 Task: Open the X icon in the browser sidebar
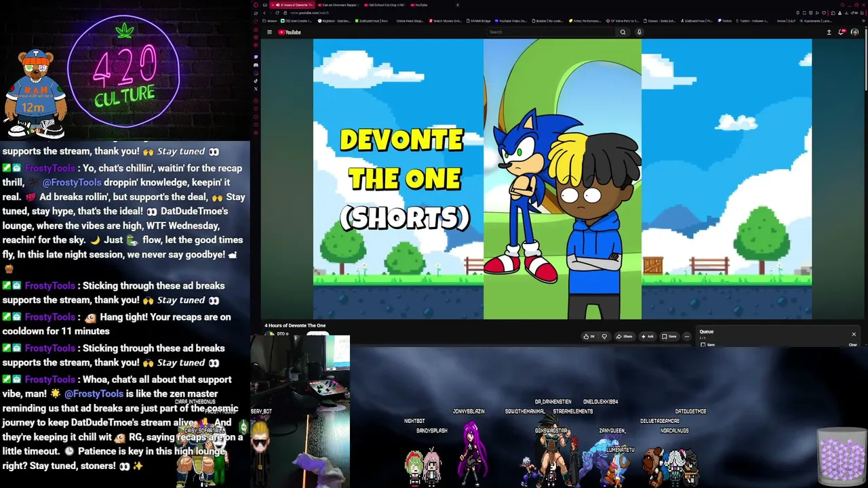point(256,89)
